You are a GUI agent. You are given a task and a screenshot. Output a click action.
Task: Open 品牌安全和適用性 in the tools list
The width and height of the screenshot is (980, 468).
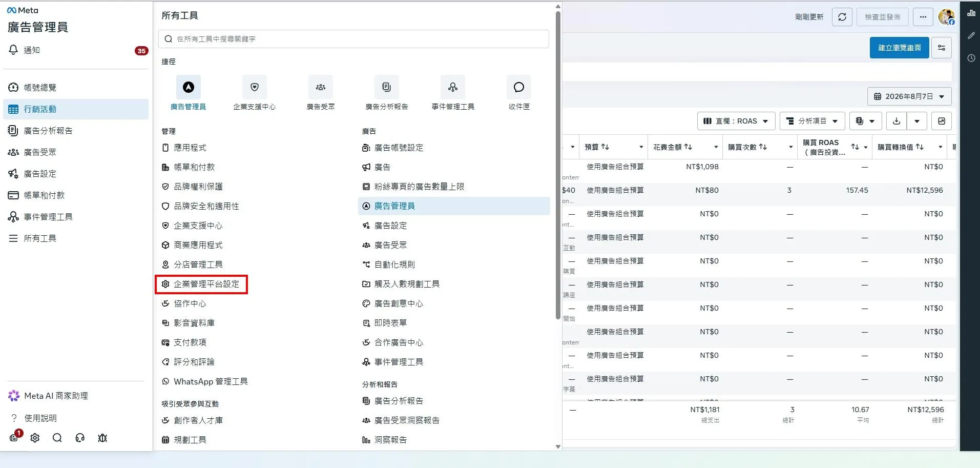(x=200, y=206)
